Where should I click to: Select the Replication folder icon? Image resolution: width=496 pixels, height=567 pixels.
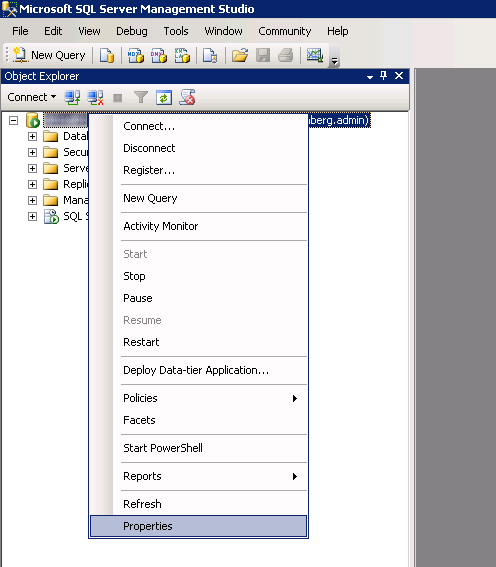[51, 184]
